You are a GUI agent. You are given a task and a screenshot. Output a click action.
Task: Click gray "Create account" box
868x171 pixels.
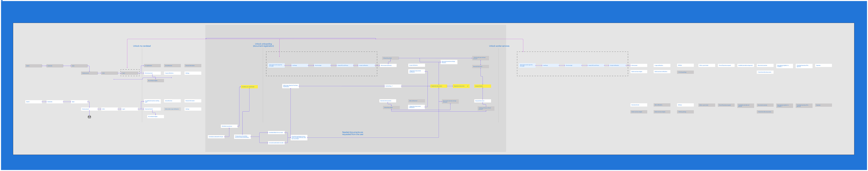point(89,73)
